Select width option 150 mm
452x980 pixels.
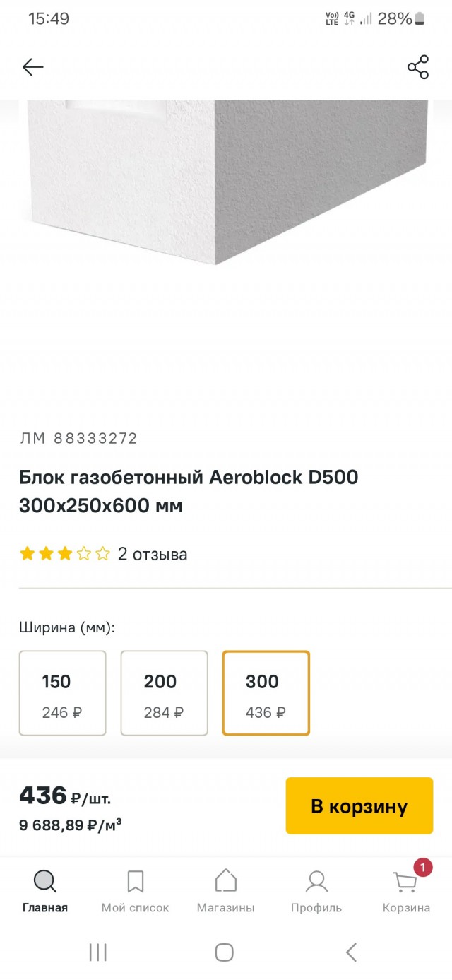coord(62,693)
